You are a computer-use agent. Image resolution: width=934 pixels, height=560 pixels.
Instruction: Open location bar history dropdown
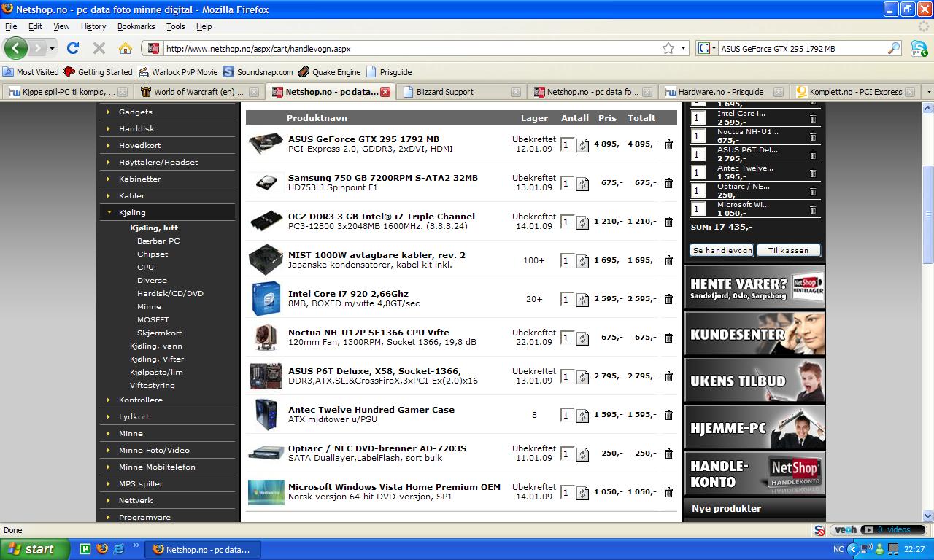click(684, 48)
